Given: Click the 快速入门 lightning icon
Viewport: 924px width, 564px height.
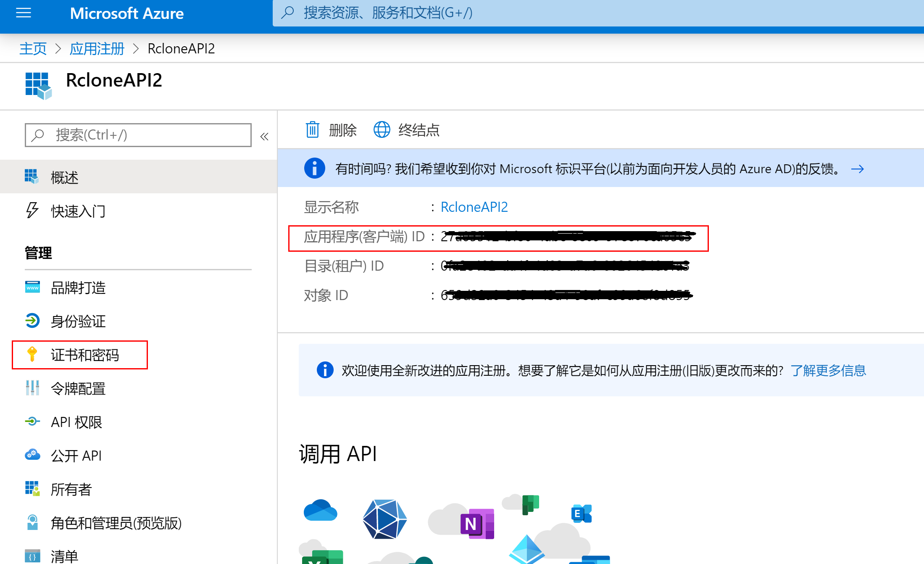Looking at the screenshot, I should click(x=32, y=210).
